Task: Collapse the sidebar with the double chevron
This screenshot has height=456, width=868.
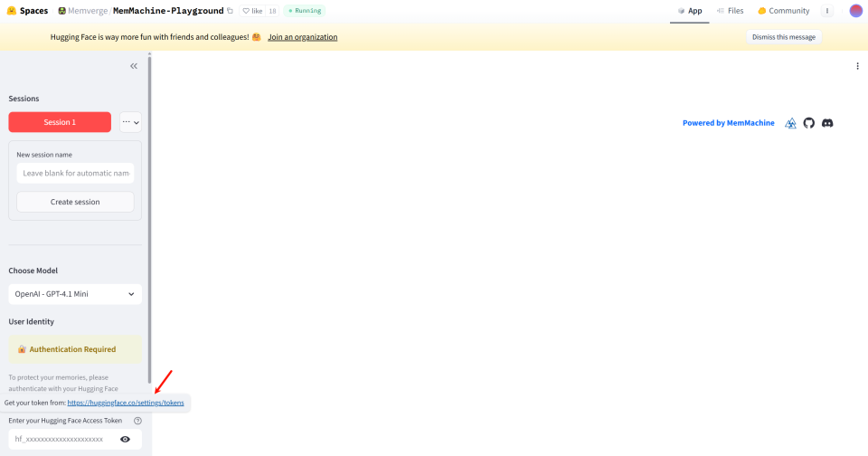Action: click(134, 66)
